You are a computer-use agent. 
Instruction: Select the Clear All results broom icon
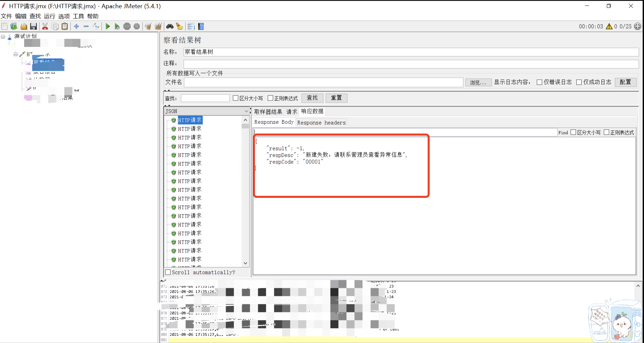pos(158,26)
